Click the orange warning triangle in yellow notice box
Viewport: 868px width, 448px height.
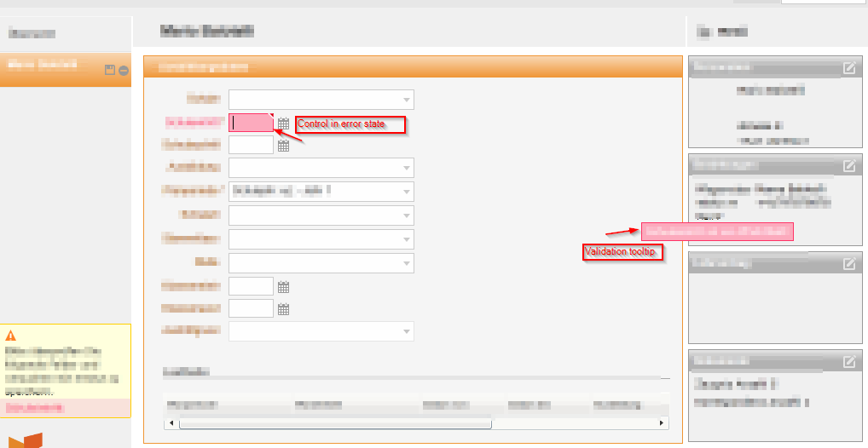point(10,336)
